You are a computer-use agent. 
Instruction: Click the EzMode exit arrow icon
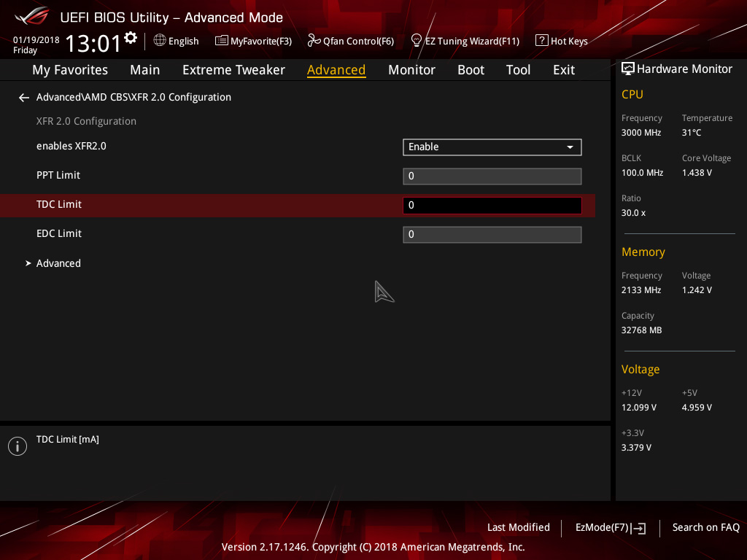(639, 528)
